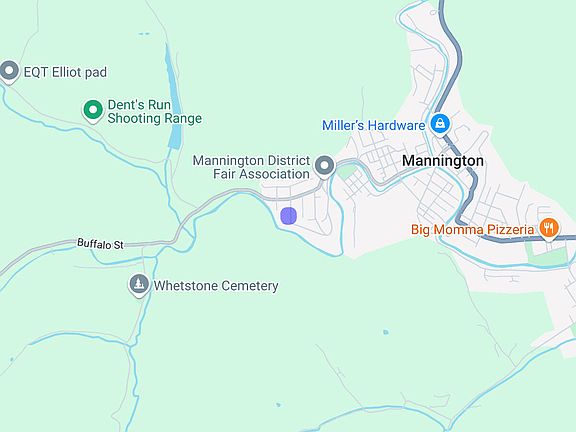The image size is (576, 432).
Task: Open the EQT Elliot pad text label
Action: coord(65,72)
